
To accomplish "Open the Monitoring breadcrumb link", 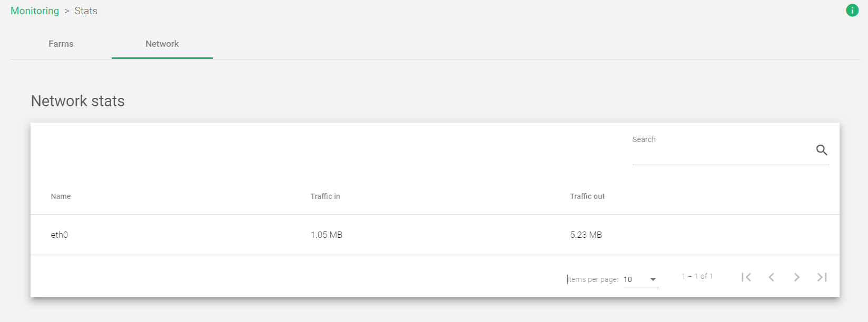I will tap(35, 11).
